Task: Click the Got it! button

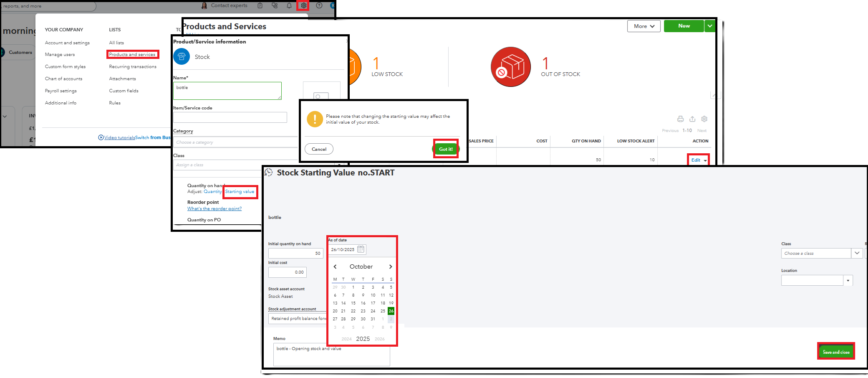Action: tap(446, 149)
